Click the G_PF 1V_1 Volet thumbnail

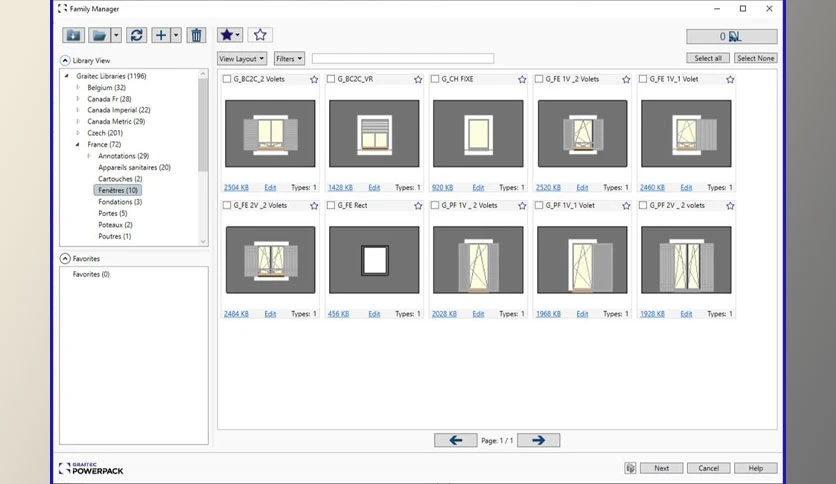[x=582, y=260]
